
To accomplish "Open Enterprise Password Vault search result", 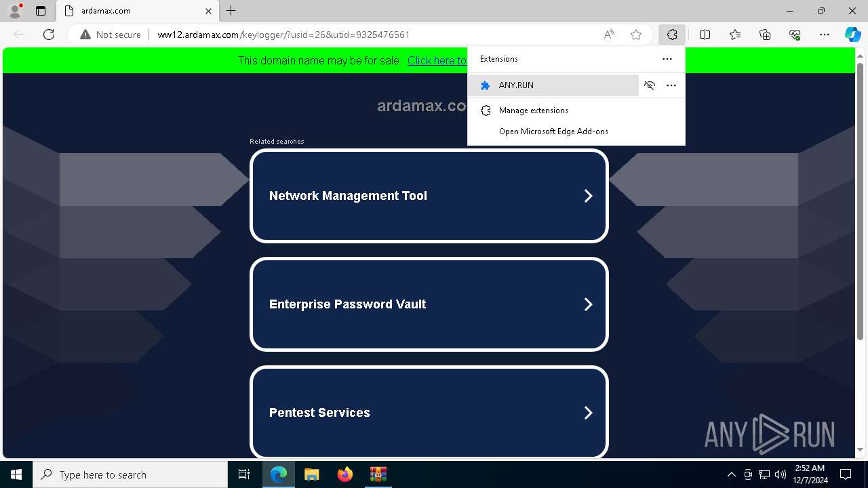I will (x=429, y=304).
